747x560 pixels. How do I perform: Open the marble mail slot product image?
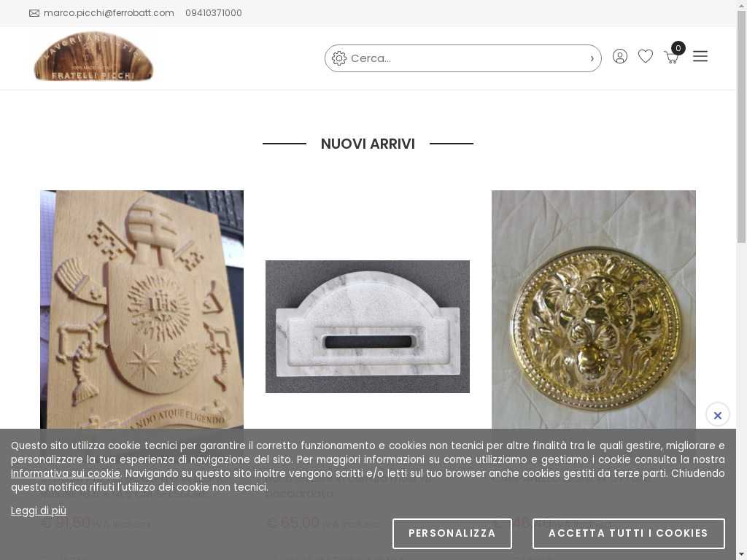[x=368, y=327]
